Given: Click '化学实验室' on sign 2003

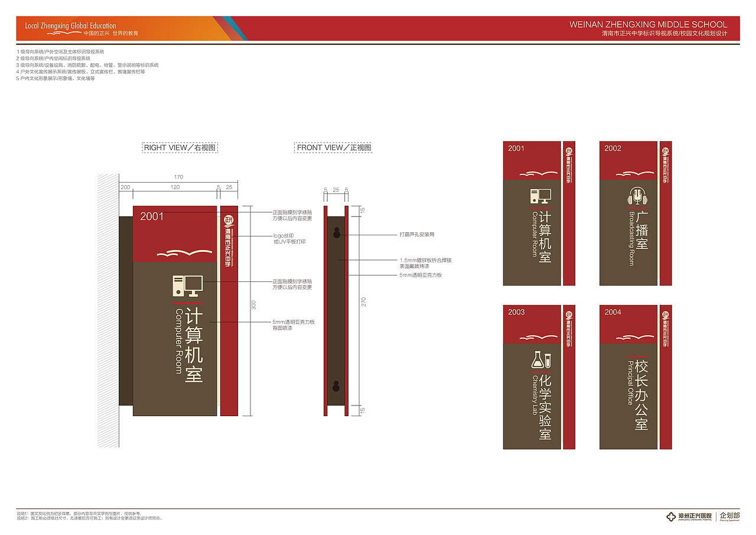Looking at the screenshot, I should click(546, 407).
